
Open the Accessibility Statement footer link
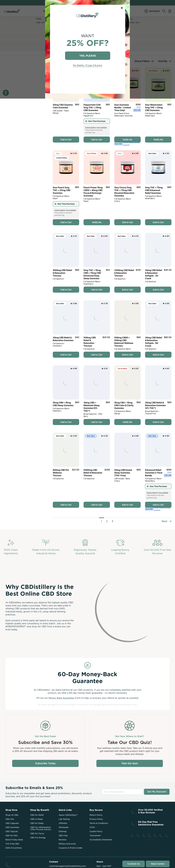pyautogui.click(x=101, y=839)
